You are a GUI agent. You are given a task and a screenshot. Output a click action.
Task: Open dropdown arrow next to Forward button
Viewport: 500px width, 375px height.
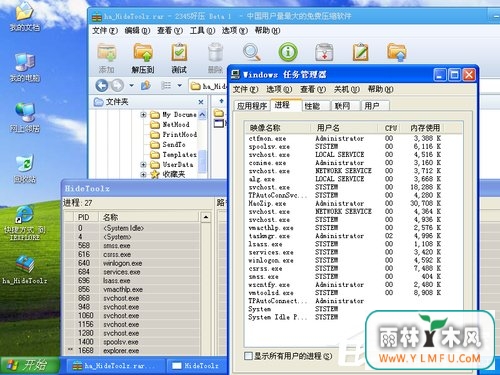pos(131,86)
